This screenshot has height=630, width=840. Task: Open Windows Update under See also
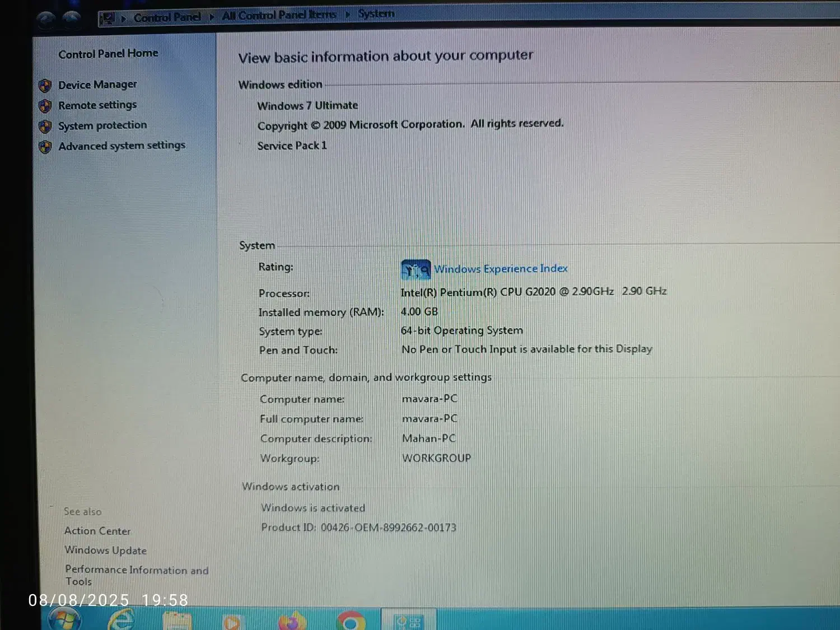[x=105, y=550]
